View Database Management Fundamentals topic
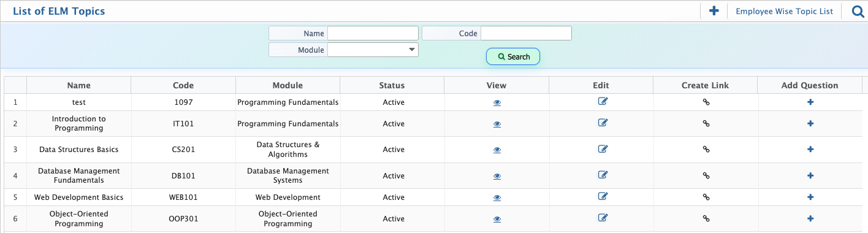This screenshot has height=233, width=868. pos(497,176)
